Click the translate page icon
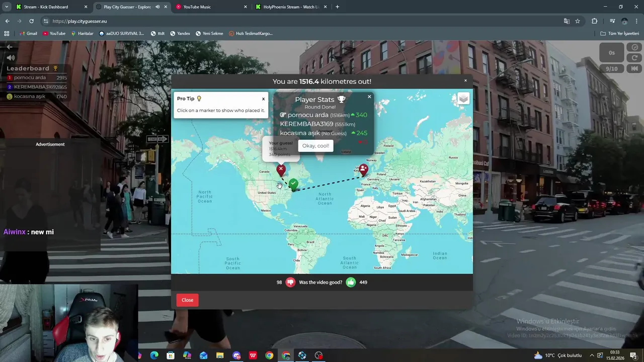 (x=567, y=21)
